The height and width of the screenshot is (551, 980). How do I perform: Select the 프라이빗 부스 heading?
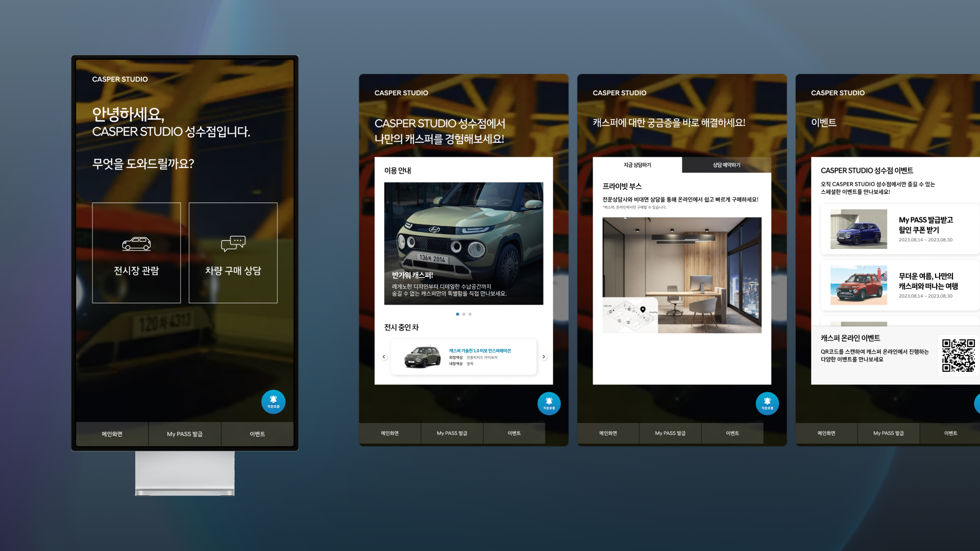pyautogui.click(x=622, y=186)
